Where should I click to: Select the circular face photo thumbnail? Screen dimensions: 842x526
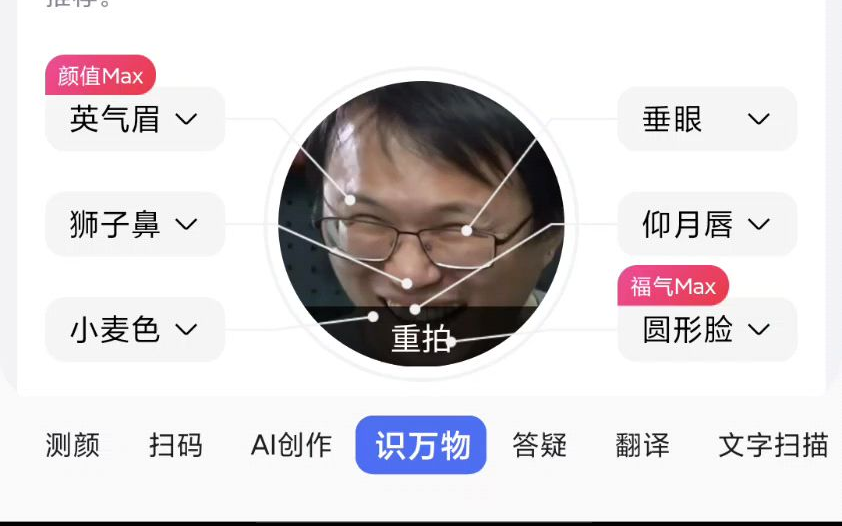tap(421, 224)
